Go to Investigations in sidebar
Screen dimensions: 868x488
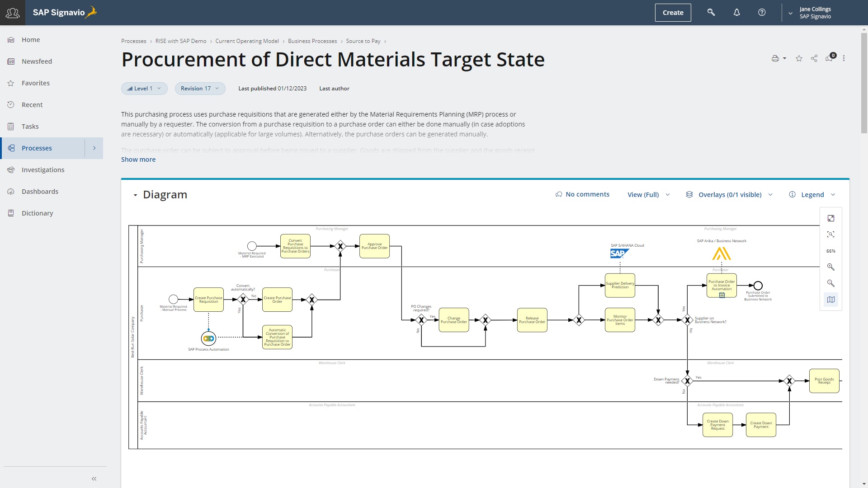[x=43, y=170]
